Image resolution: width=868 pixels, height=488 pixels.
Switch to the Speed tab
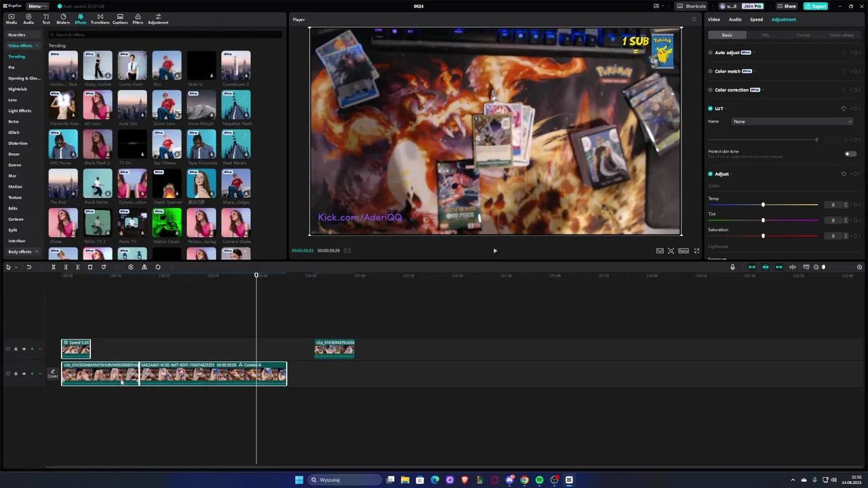[756, 20]
